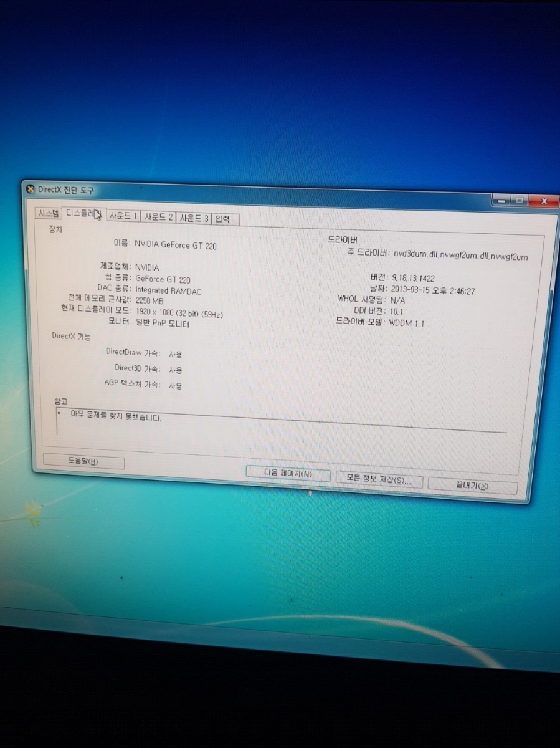Viewport: 560px width, 748px height.
Task: Go to next page with 다음 페이지(N)
Action: 288,474
